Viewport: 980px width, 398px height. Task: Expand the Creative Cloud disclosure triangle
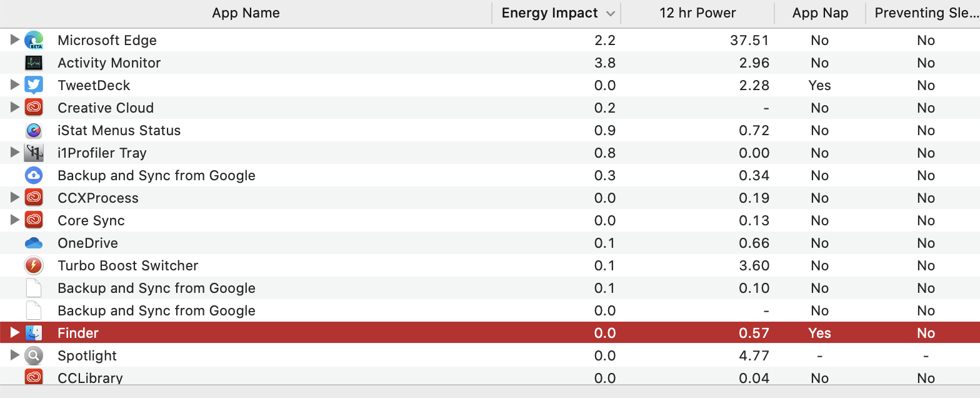pos(15,108)
